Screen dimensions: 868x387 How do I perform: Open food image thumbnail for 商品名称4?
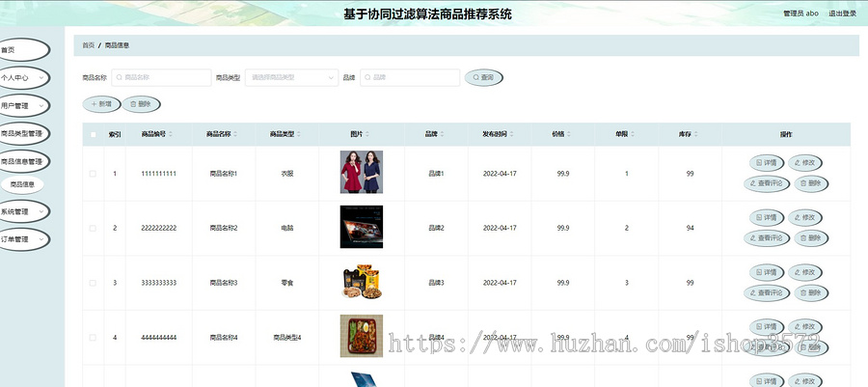(x=362, y=336)
